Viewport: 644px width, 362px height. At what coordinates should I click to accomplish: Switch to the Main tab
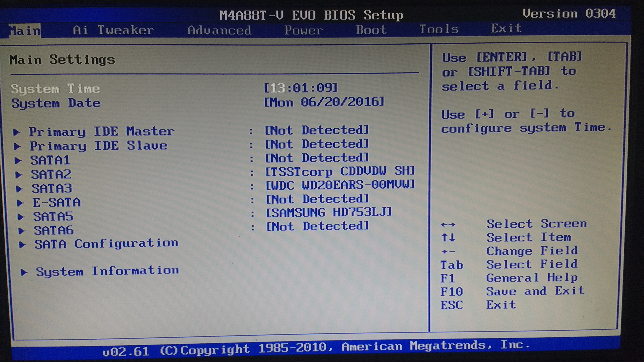pos(25,31)
